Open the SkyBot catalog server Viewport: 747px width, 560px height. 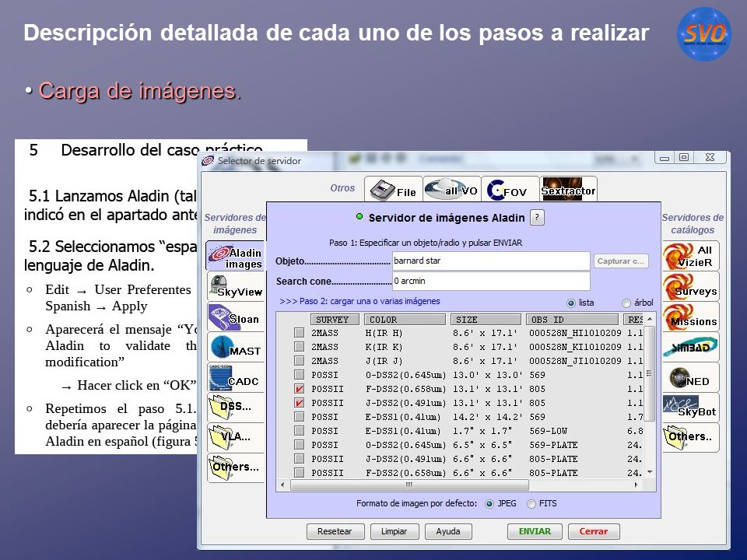tap(690, 407)
